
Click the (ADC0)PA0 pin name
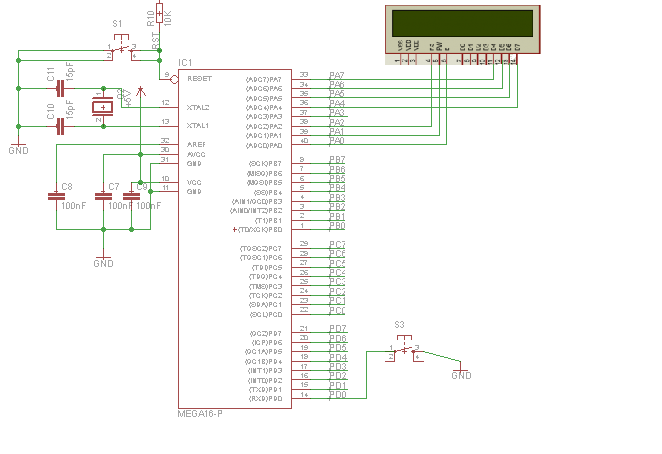(264, 146)
